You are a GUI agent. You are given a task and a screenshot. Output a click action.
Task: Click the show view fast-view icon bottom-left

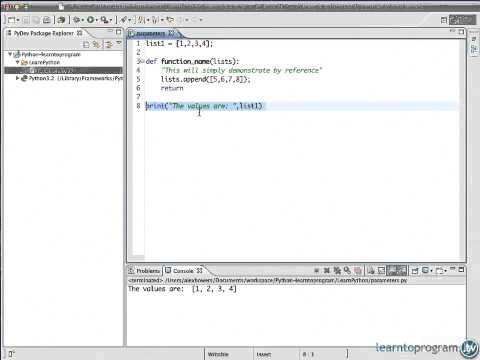coord(11,354)
